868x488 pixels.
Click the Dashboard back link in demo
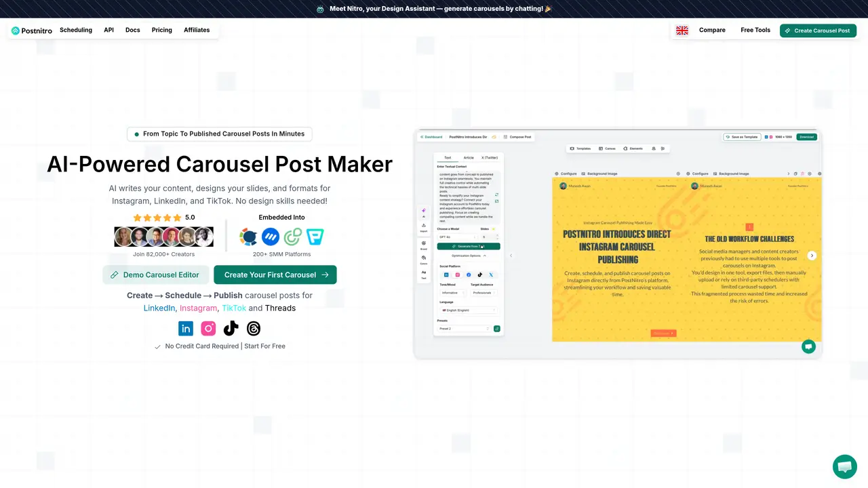[431, 137]
